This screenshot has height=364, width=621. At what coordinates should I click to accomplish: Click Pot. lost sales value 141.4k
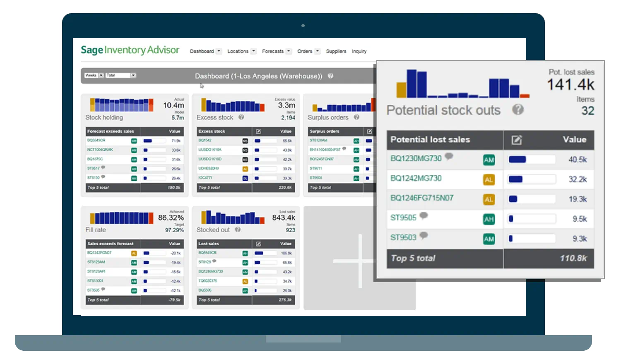click(570, 85)
